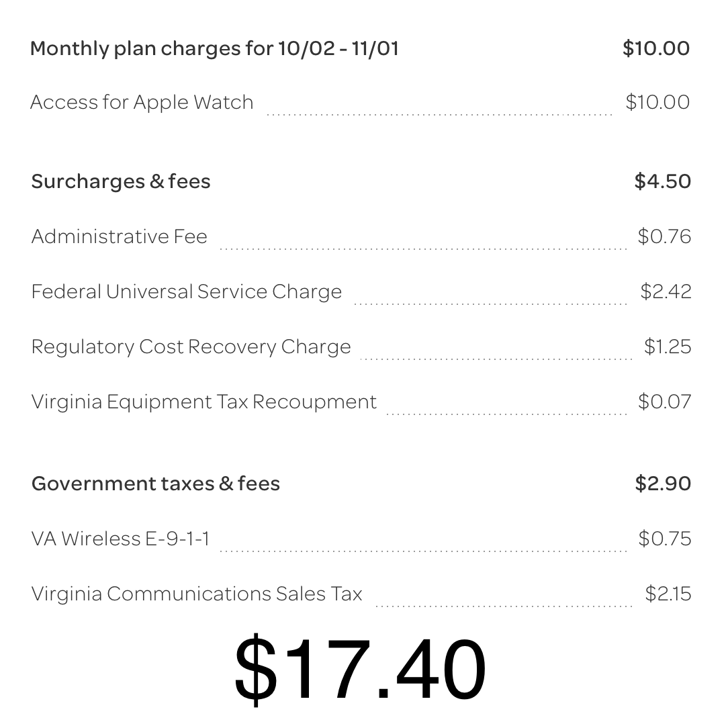Click the $0.76 Administrative Fee amount

pos(664,236)
